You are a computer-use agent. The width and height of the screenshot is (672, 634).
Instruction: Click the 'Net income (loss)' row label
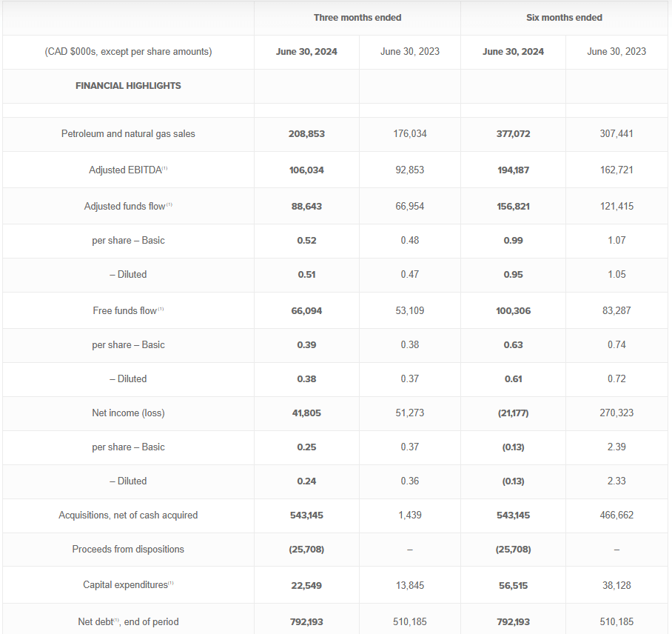coord(128,413)
